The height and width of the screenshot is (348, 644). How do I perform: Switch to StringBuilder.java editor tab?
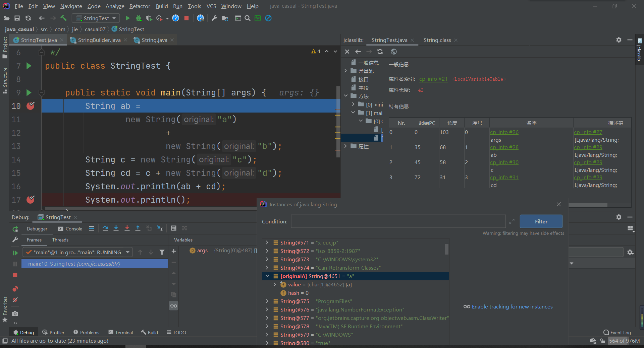click(x=99, y=40)
